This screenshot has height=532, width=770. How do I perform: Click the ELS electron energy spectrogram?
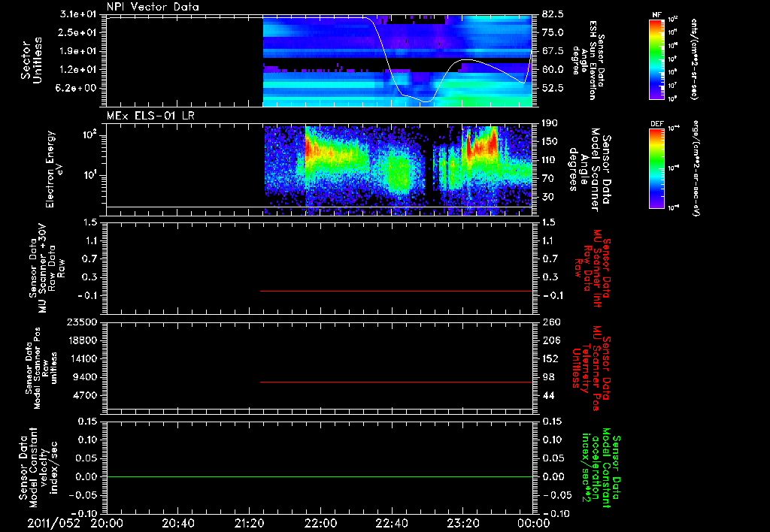click(x=398, y=171)
